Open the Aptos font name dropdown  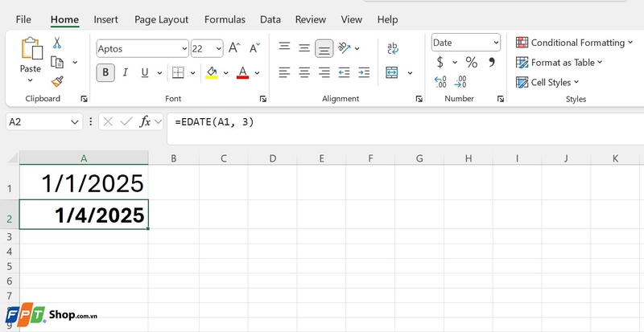tap(185, 49)
